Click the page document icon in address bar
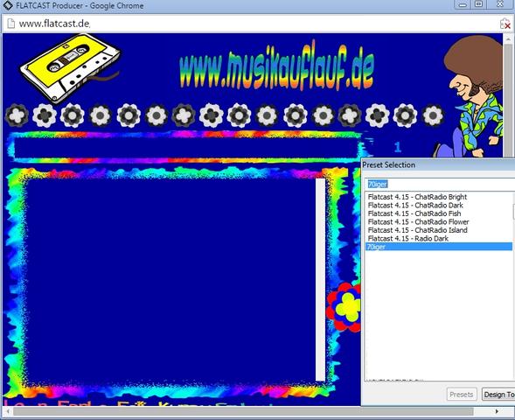The height and width of the screenshot is (420, 515). tap(10, 24)
